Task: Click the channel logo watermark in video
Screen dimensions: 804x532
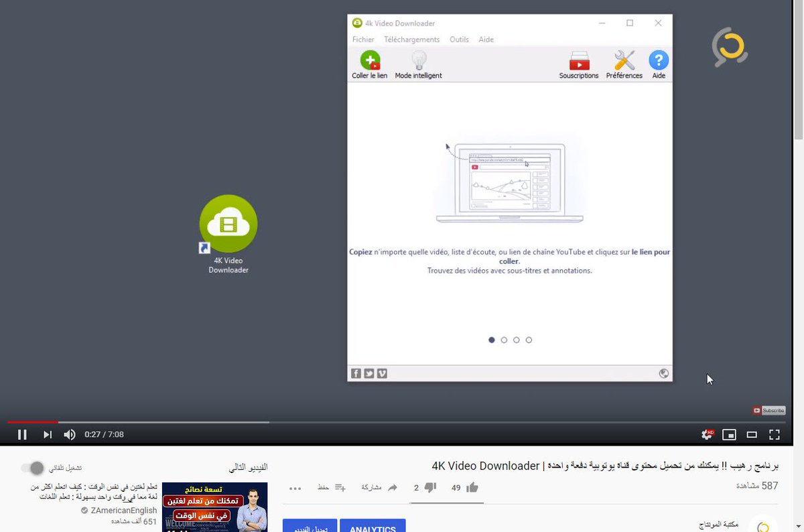Action: click(729, 47)
